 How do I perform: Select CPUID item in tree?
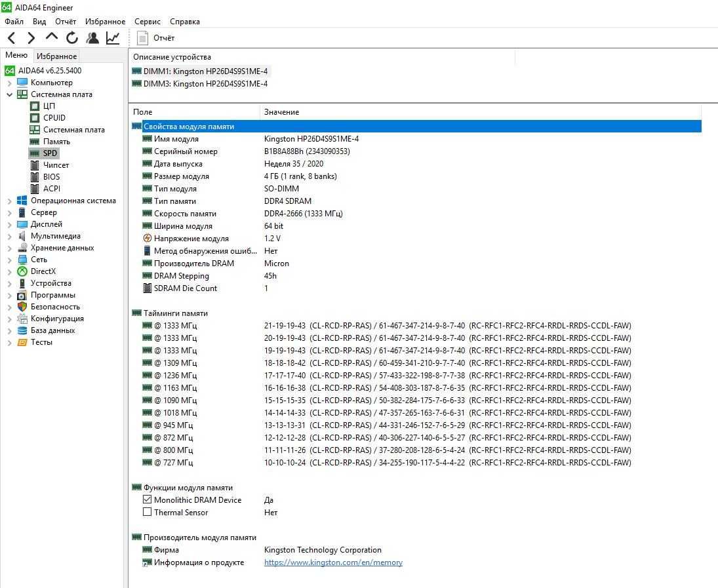point(54,118)
